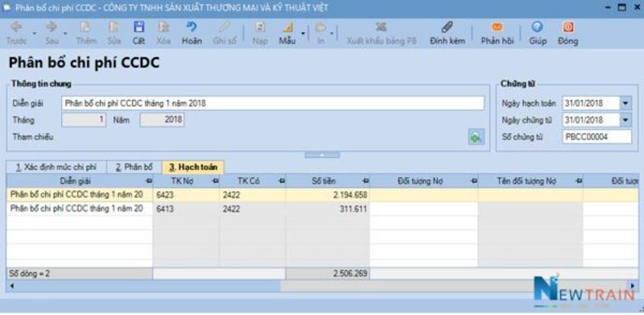The image size is (644, 315).
Task: Click the Số chứng từ field PBCC00004
Action: point(597,136)
